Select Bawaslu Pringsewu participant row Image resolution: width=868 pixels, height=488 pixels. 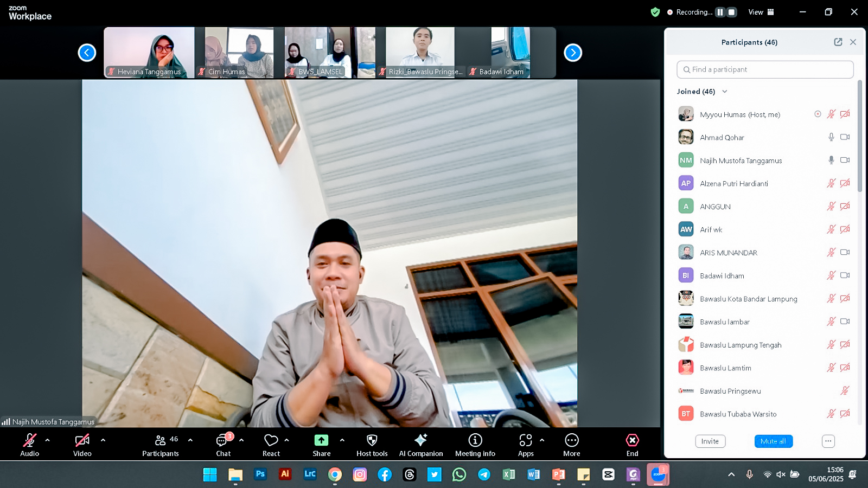coord(764,391)
